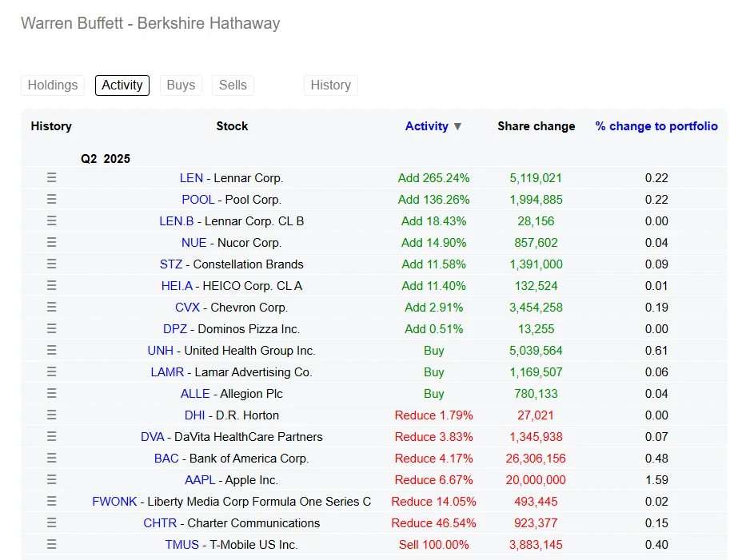This screenshot has height=560, width=734.
Task: Open history icon for Nucor Corp. row
Action: [x=51, y=242]
